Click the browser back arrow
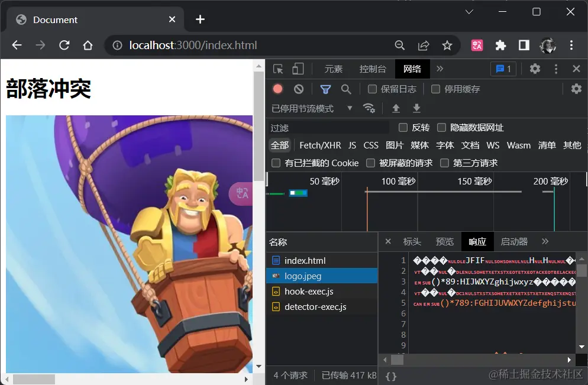 pyautogui.click(x=17, y=46)
